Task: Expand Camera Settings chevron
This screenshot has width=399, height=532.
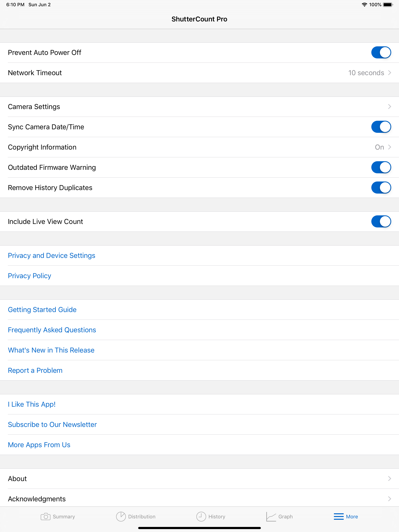Action: click(389, 107)
